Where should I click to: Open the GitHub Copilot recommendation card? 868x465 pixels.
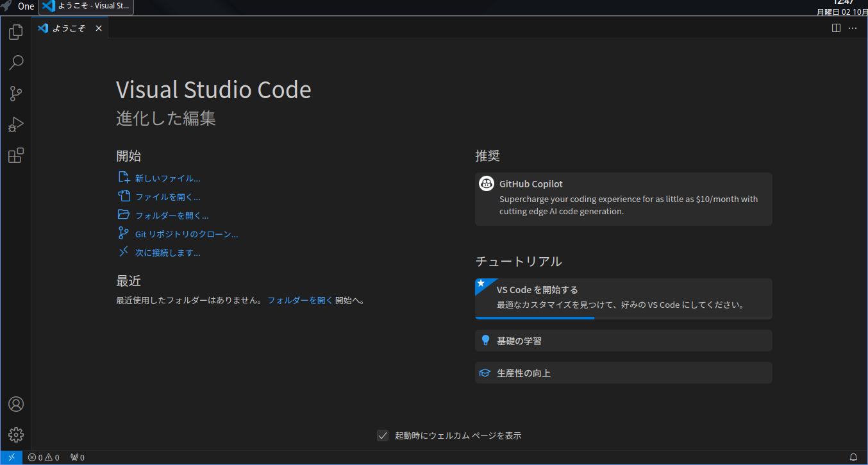point(623,199)
